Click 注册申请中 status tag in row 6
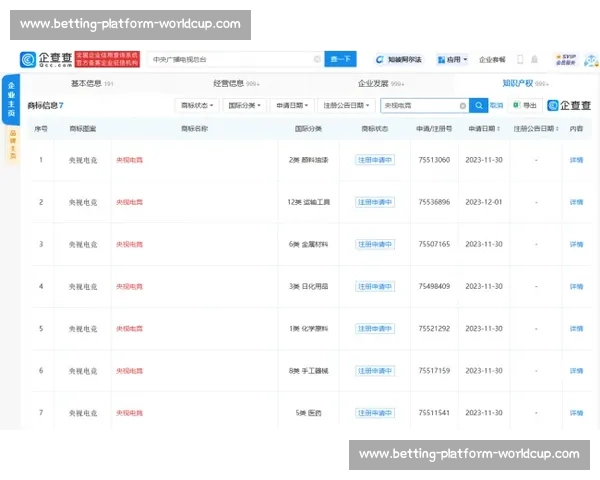Viewport: 600px width, 480px height. (x=375, y=371)
